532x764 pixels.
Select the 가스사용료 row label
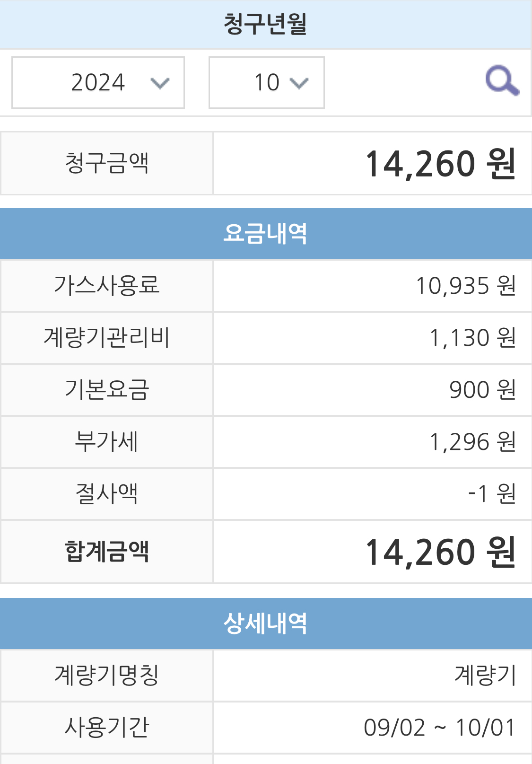point(107,285)
